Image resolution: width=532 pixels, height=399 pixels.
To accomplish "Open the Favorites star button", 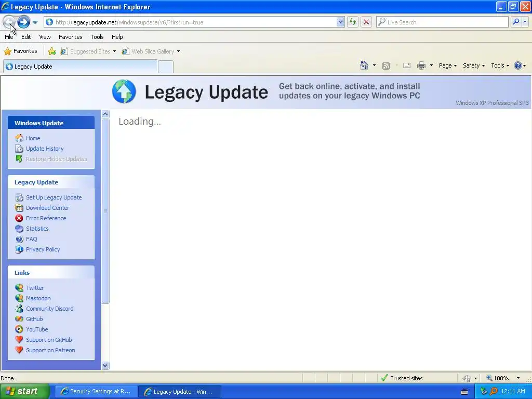I will click(20, 51).
